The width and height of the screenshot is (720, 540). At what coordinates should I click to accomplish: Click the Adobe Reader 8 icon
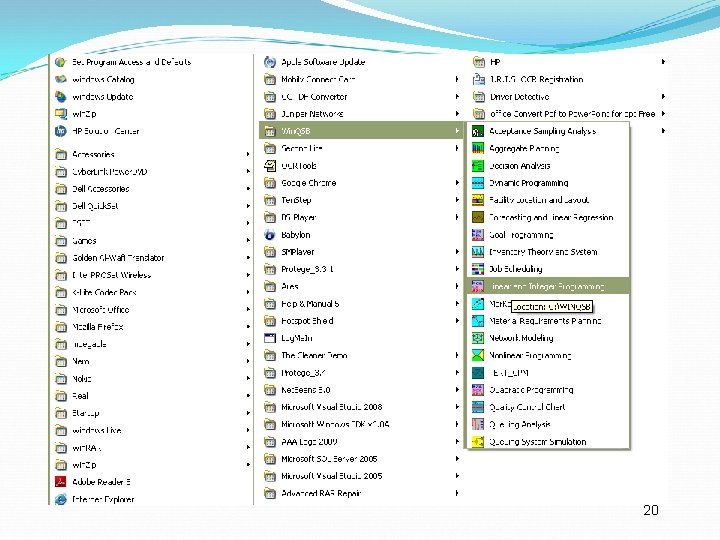click(61, 482)
